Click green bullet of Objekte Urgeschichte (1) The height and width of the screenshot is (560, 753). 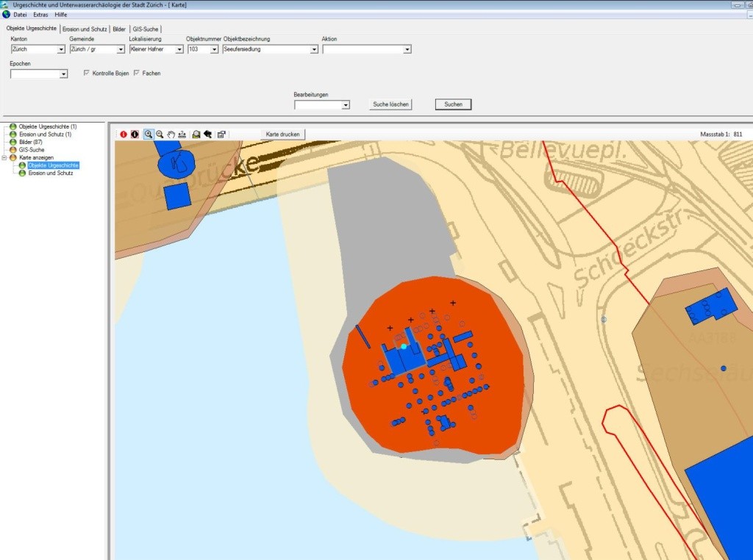13,126
